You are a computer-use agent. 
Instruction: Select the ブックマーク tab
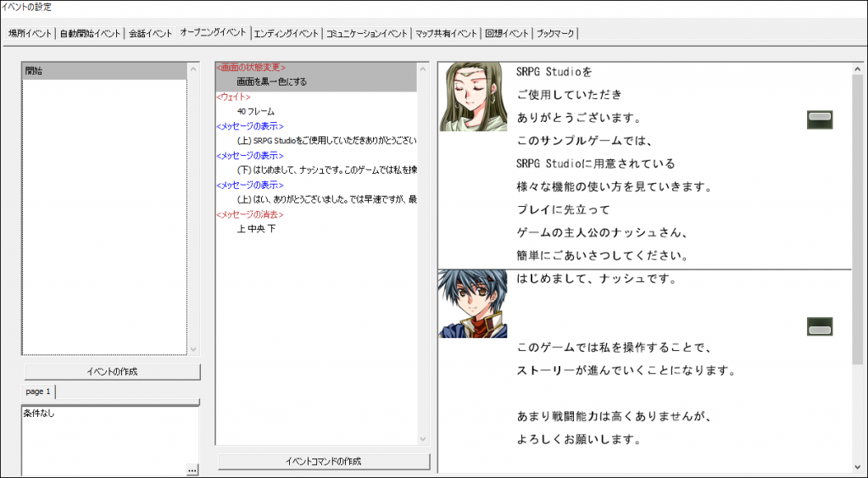click(555, 34)
